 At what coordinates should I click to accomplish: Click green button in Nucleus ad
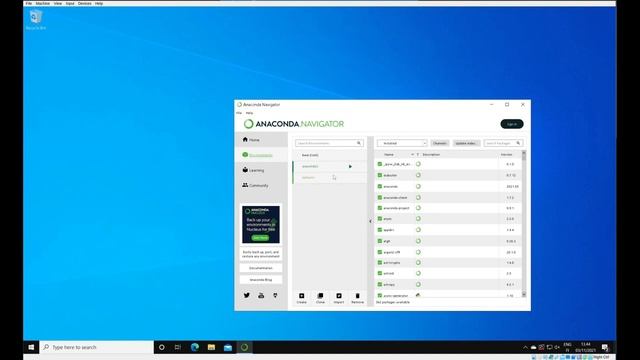(260, 238)
